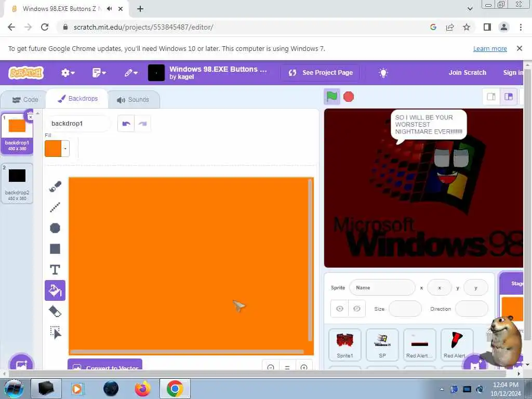Screen dimensions: 532x399
Task: Stop the project with red stop sign
Action: (x=349, y=97)
